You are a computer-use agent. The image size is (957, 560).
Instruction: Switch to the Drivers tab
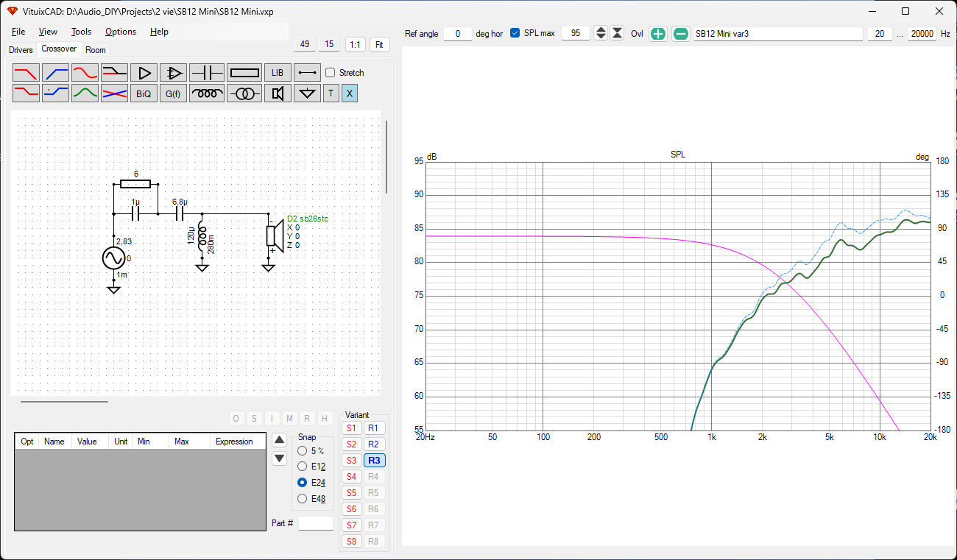[21, 50]
